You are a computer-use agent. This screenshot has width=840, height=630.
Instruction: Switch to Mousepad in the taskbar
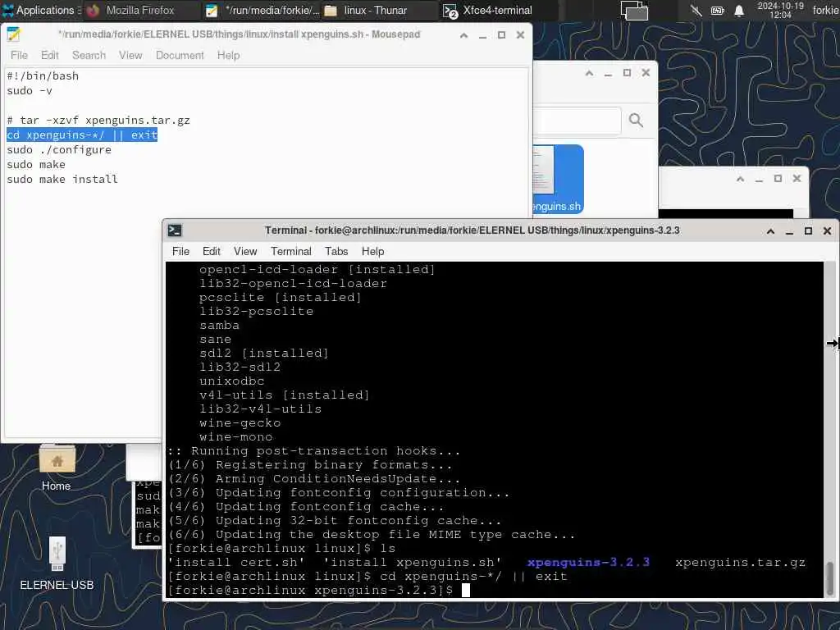click(x=262, y=10)
